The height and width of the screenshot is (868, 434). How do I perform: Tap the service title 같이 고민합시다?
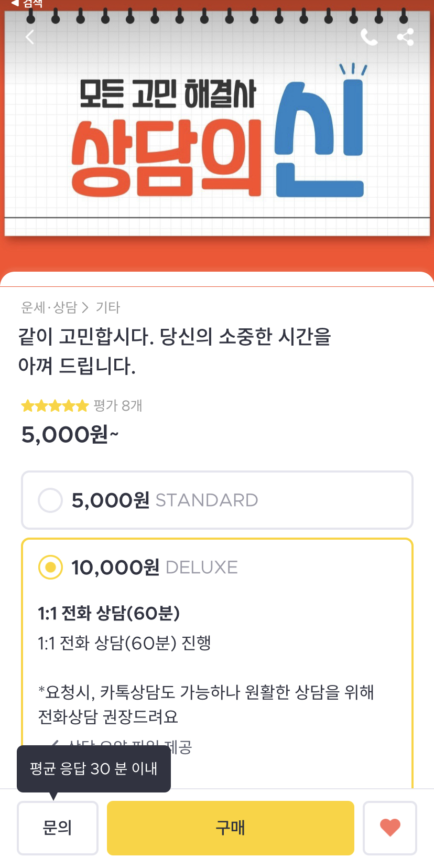175,351
